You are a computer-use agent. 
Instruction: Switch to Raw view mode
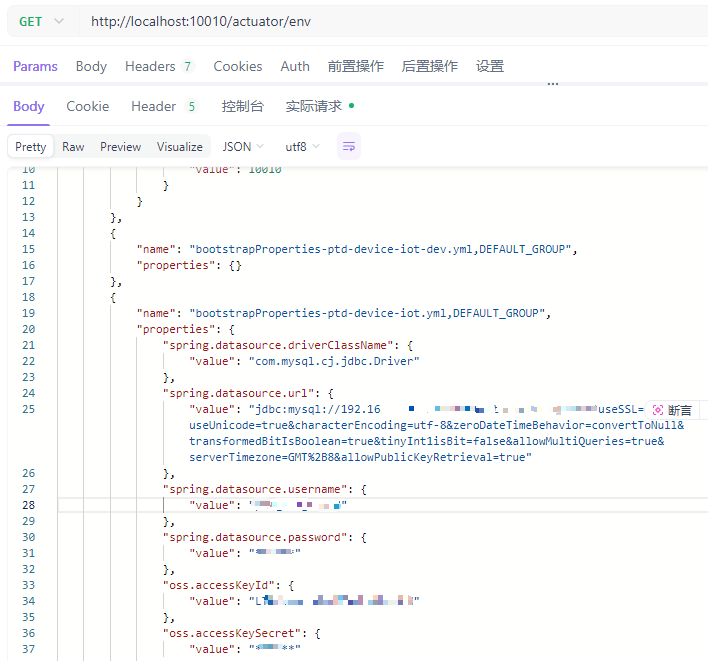[73, 146]
